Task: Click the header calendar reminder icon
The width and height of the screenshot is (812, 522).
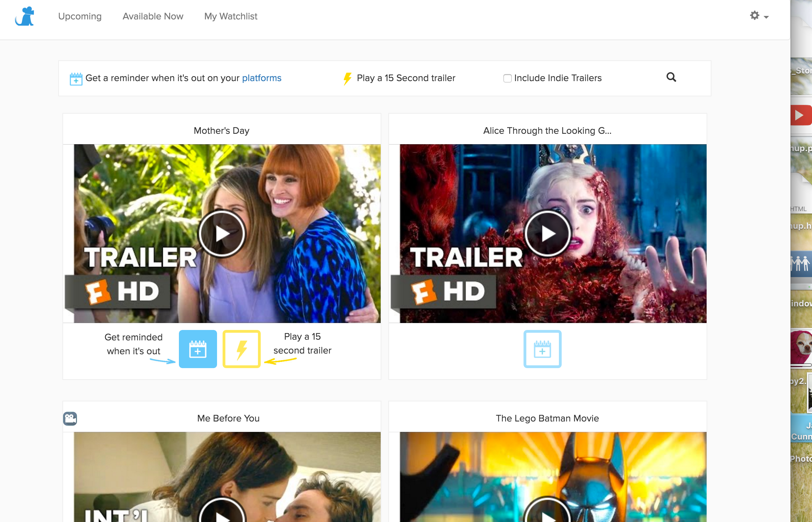Action: click(x=76, y=79)
